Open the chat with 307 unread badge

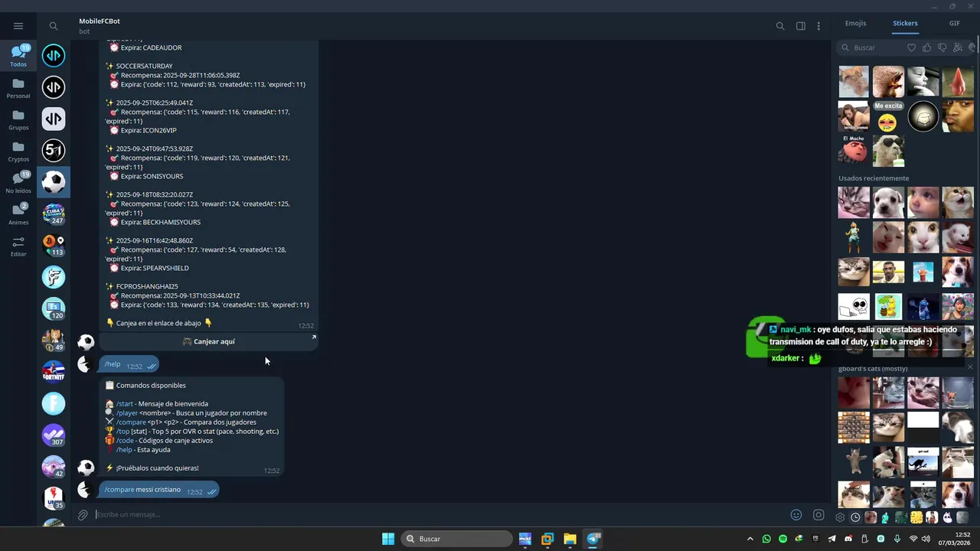[x=54, y=435]
